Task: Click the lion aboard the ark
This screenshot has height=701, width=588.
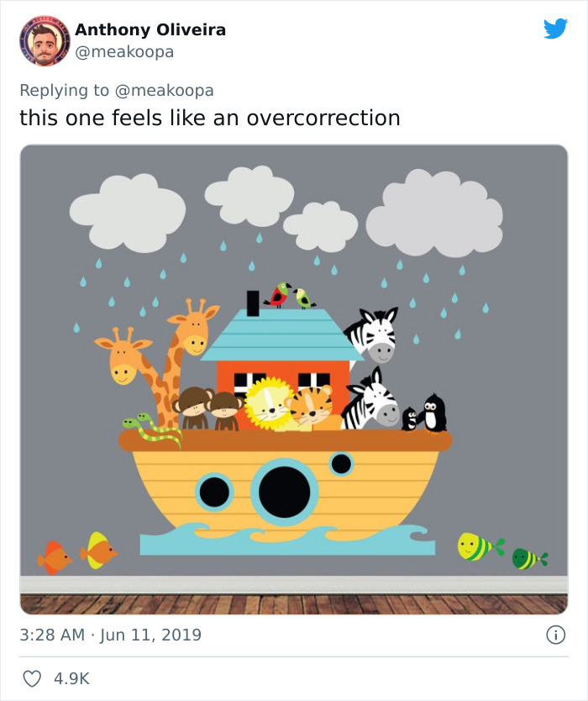Action: coord(269,401)
